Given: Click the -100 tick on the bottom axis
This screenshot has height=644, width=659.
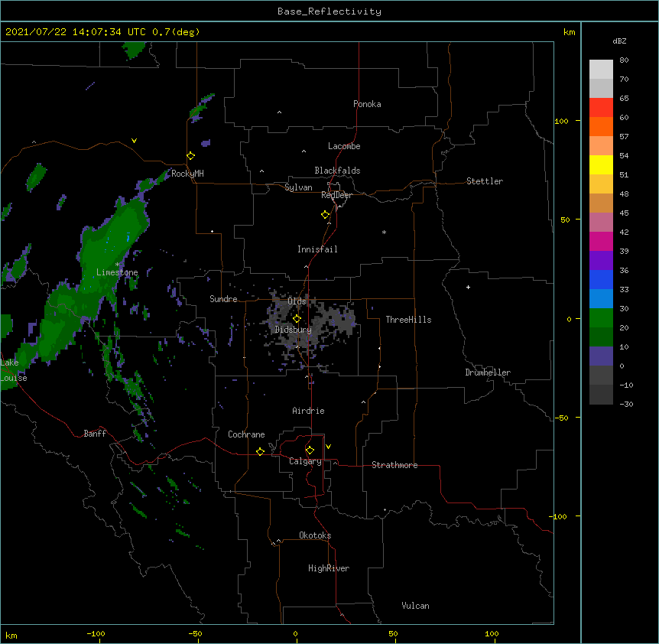Looking at the screenshot, I should click(96, 633).
